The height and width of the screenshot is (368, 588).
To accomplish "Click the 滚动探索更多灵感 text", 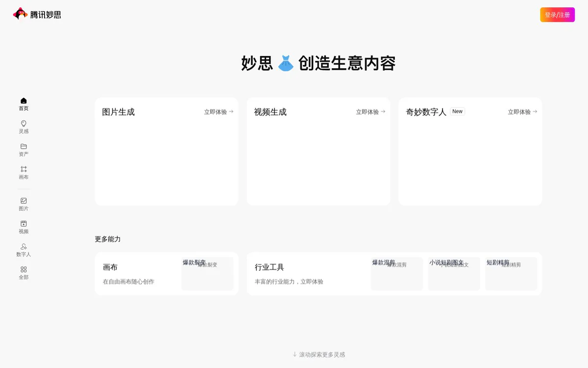I will (322, 354).
